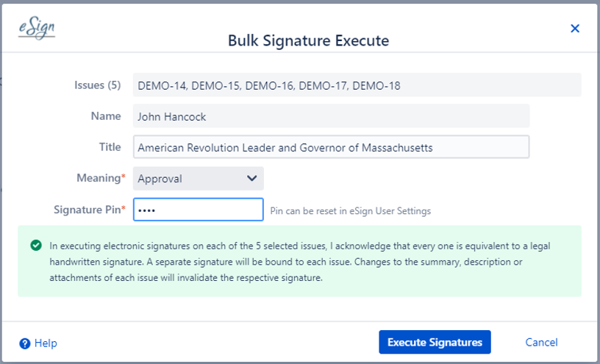
Task: Open the Help link text
Action: pos(46,343)
